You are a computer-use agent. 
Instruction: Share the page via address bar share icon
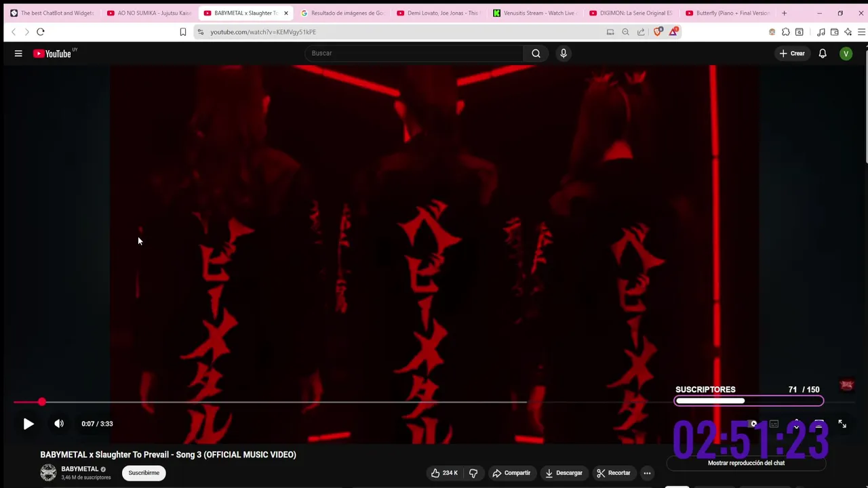click(641, 32)
